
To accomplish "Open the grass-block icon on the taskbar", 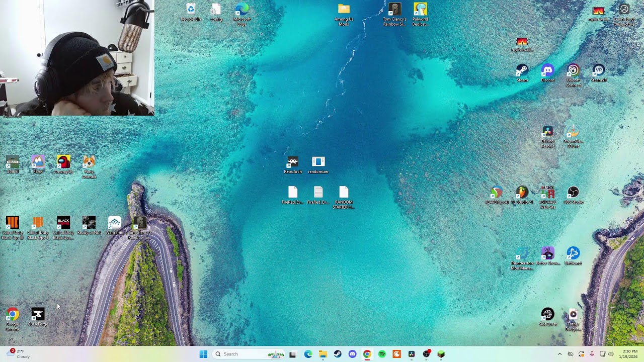I will click(441, 354).
